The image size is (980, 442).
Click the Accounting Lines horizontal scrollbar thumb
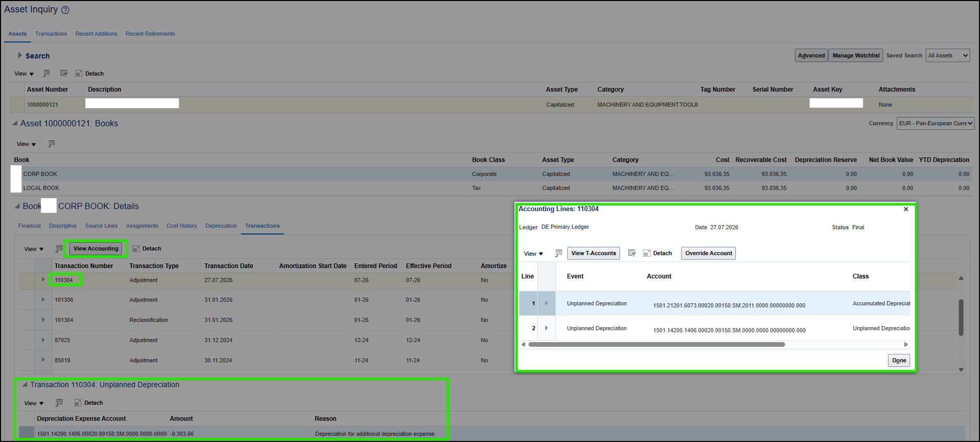click(x=657, y=344)
